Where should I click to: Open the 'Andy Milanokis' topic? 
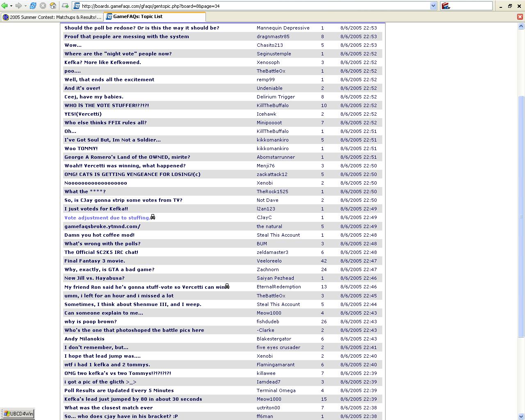tap(84, 339)
